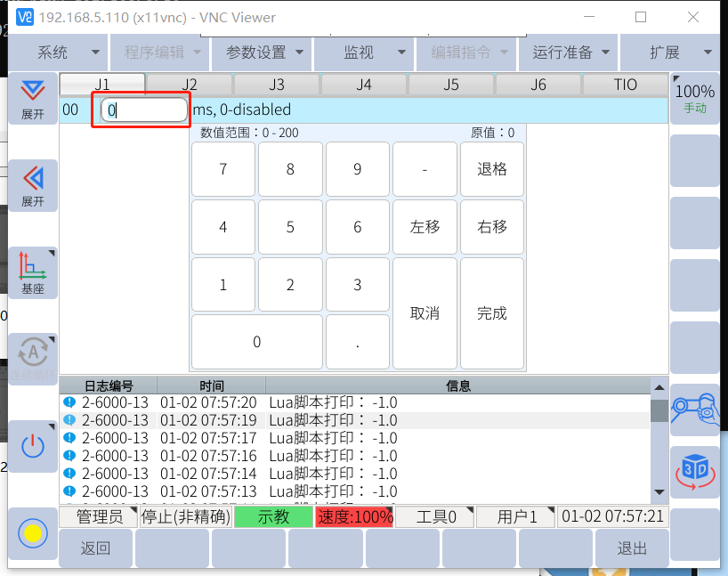Image resolution: width=728 pixels, height=576 pixels.
Task: Switch to the J3 tab
Action: [x=277, y=85]
